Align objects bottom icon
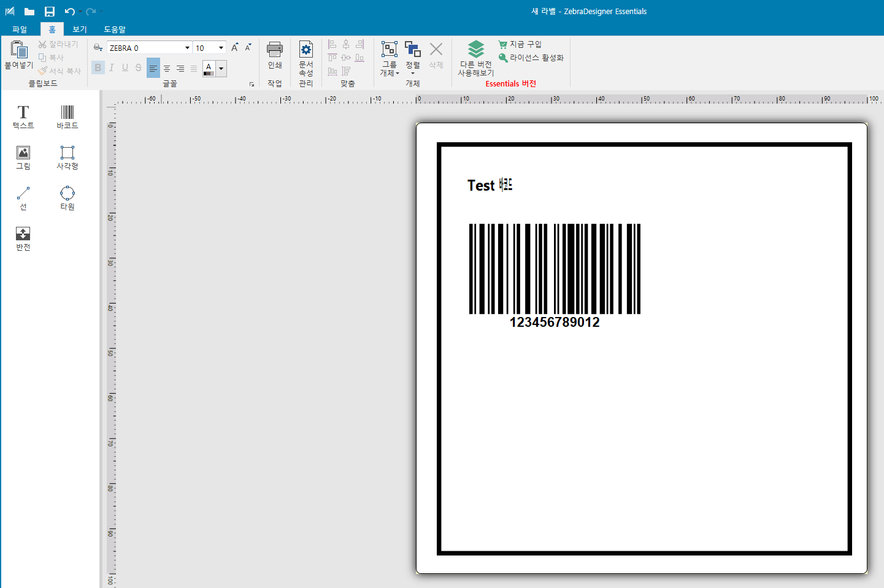Viewport: 884px width, 588px height. [x=359, y=58]
